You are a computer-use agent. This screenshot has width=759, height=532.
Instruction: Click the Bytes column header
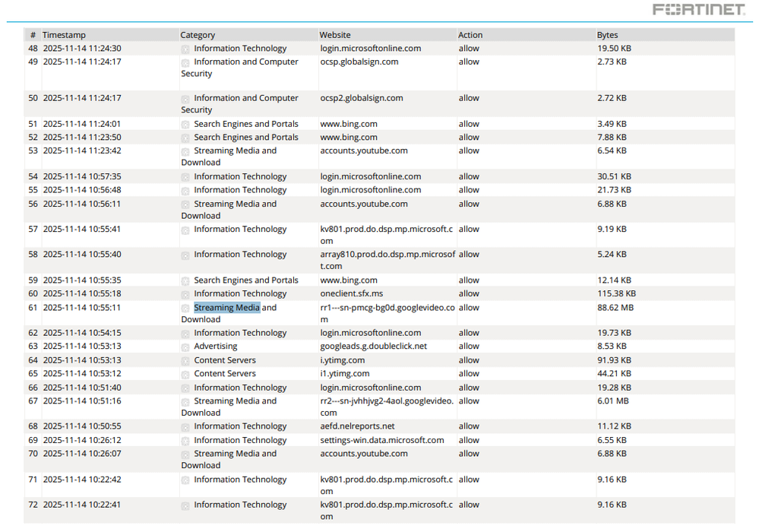608,35
